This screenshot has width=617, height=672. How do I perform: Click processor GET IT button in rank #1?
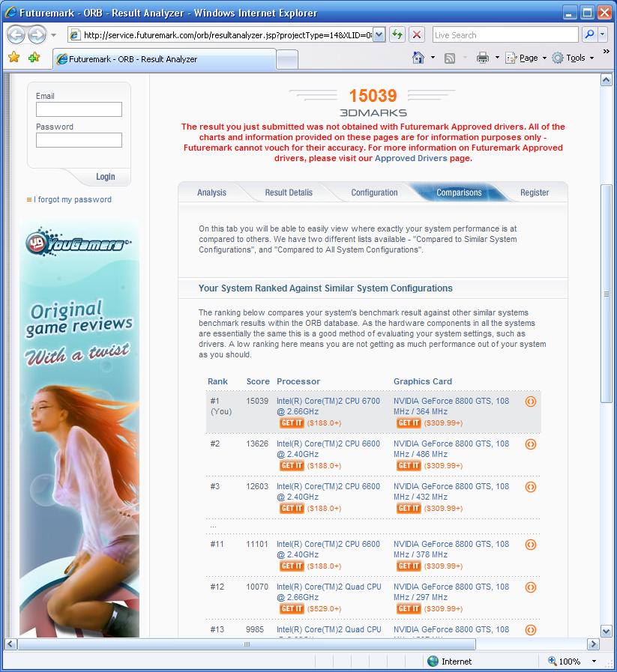[x=292, y=423]
